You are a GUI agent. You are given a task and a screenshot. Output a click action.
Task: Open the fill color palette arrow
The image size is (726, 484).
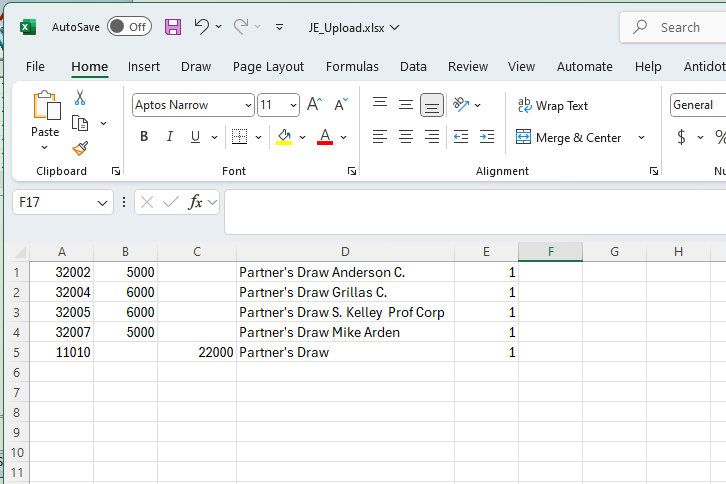302,137
